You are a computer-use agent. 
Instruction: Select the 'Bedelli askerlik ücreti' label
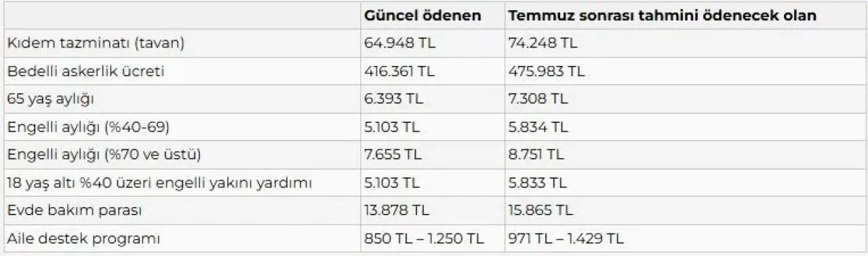[85, 71]
